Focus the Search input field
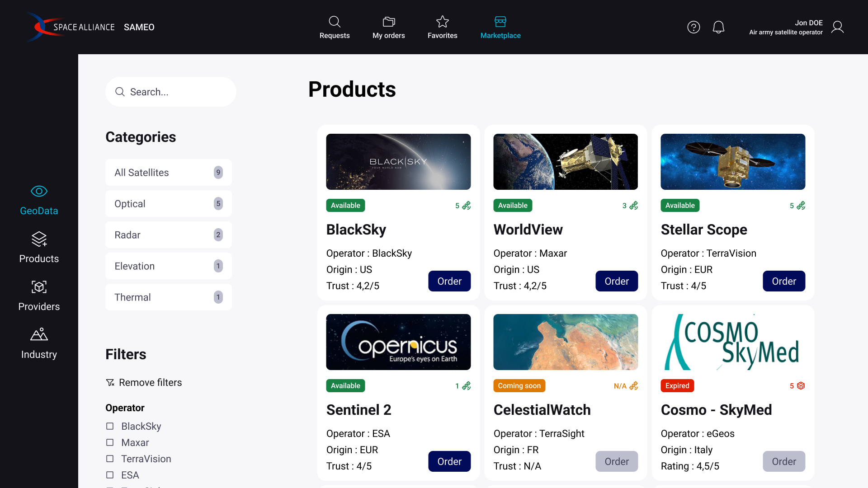Image resolution: width=868 pixels, height=488 pixels. (171, 92)
